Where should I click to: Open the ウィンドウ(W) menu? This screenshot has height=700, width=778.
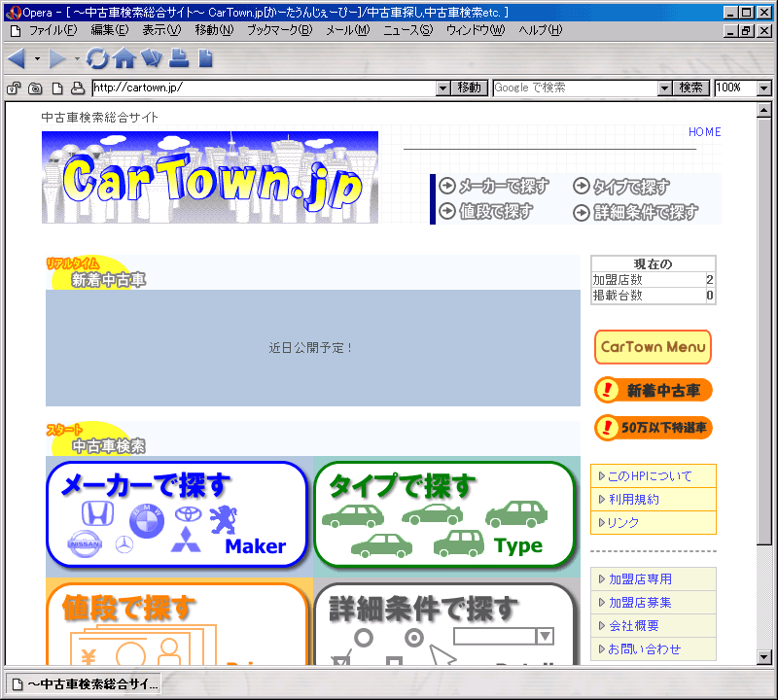pos(476,30)
